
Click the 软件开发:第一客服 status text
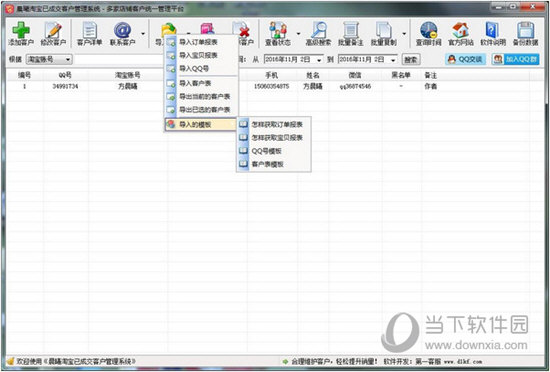point(412,361)
